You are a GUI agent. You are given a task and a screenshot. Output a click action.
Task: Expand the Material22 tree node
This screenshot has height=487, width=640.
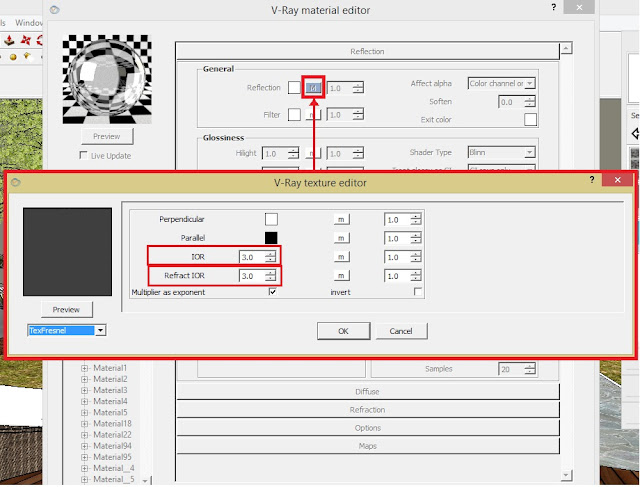coord(84,435)
